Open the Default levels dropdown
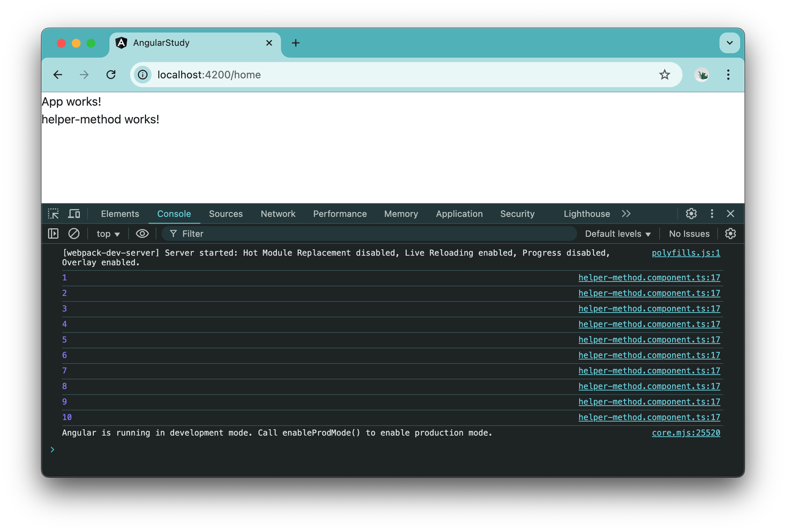The height and width of the screenshot is (532, 786). click(617, 233)
